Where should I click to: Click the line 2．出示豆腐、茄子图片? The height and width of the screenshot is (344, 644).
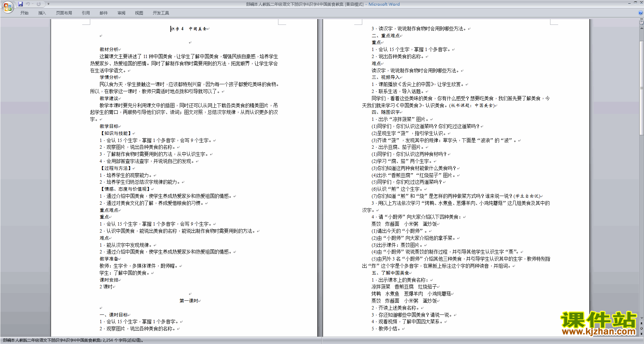coord(398,147)
